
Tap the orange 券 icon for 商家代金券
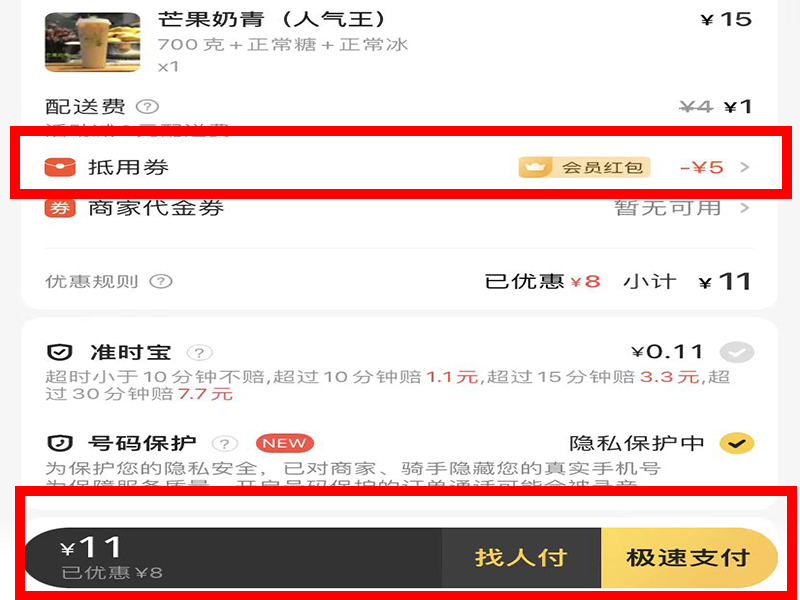pyautogui.click(x=60, y=208)
